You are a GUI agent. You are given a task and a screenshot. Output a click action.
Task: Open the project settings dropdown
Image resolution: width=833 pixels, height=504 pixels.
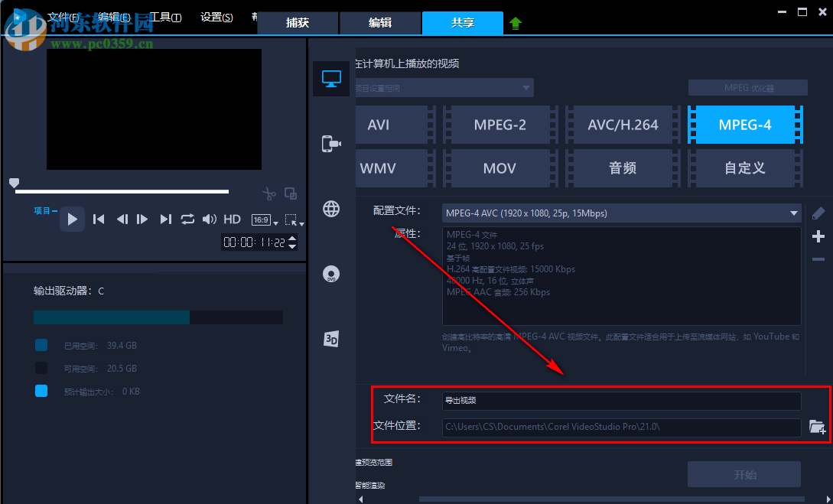[444, 88]
